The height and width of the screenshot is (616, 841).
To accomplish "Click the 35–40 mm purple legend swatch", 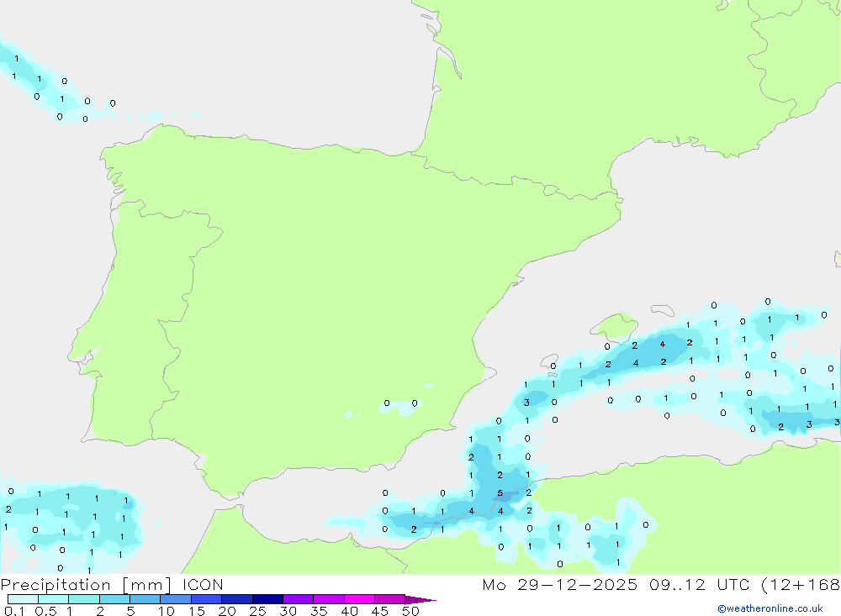I will pos(329,599).
